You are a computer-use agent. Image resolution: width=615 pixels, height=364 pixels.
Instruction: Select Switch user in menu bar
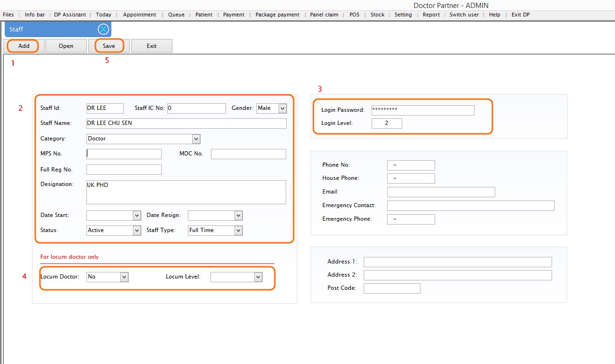click(x=464, y=15)
